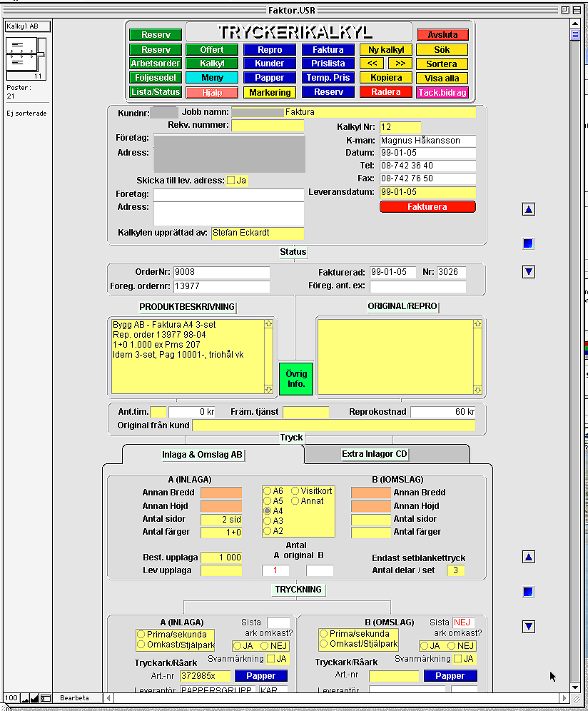The height and width of the screenshot is (711, 588).
Task: Open the Kalkyl AB layout popup menu
Action: pos(28,26)
